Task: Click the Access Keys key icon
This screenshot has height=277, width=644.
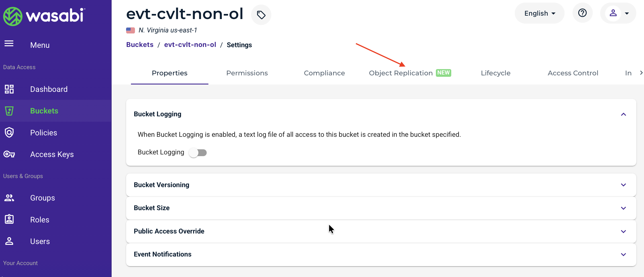Action: click(x=9, y=154)
